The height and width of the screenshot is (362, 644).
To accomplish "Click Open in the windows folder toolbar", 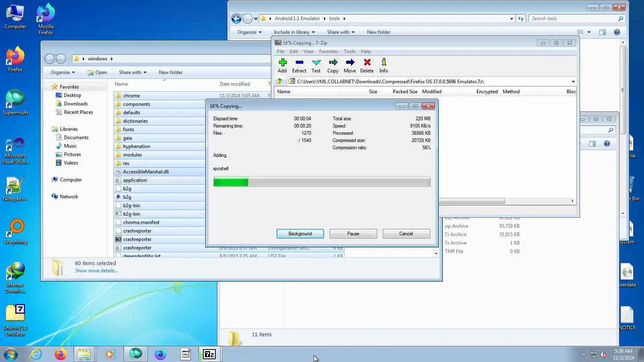I will pyautogui.click(x=97, y=72).
